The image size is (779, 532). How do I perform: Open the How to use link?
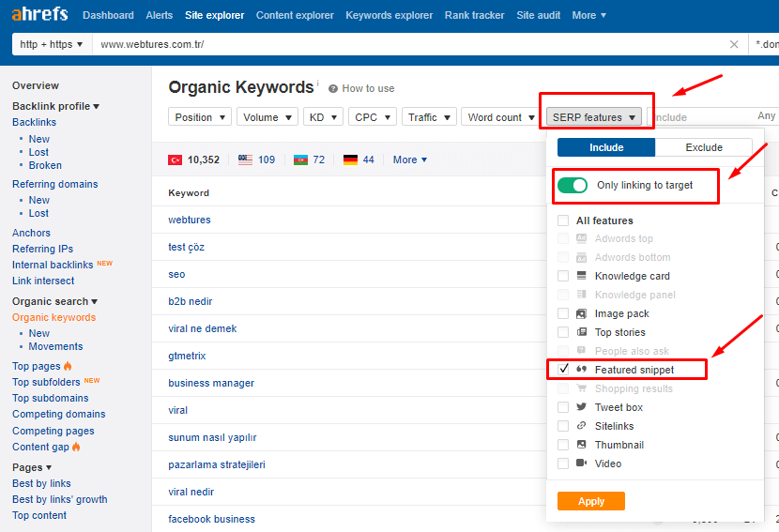pos(368,88)
